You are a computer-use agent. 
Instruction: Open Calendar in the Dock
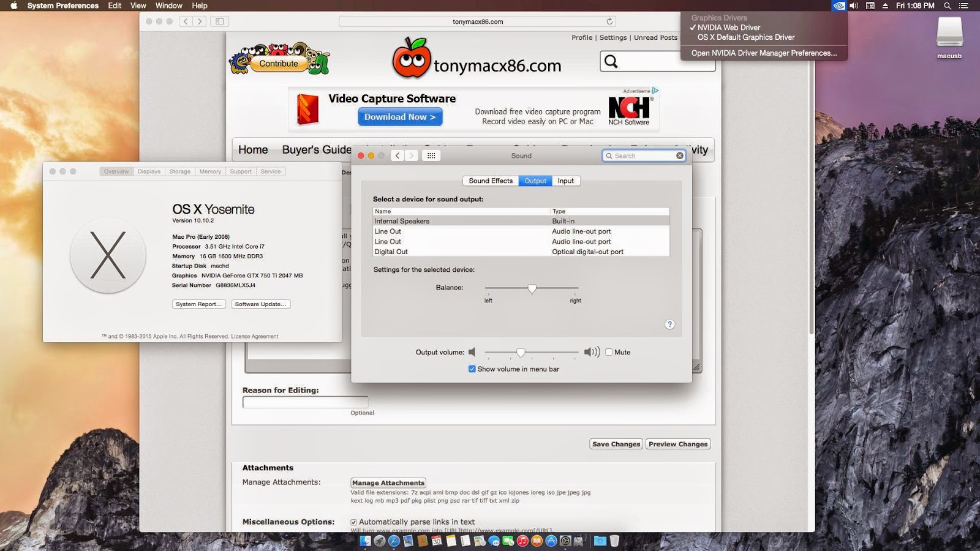[x=437, y=541]
